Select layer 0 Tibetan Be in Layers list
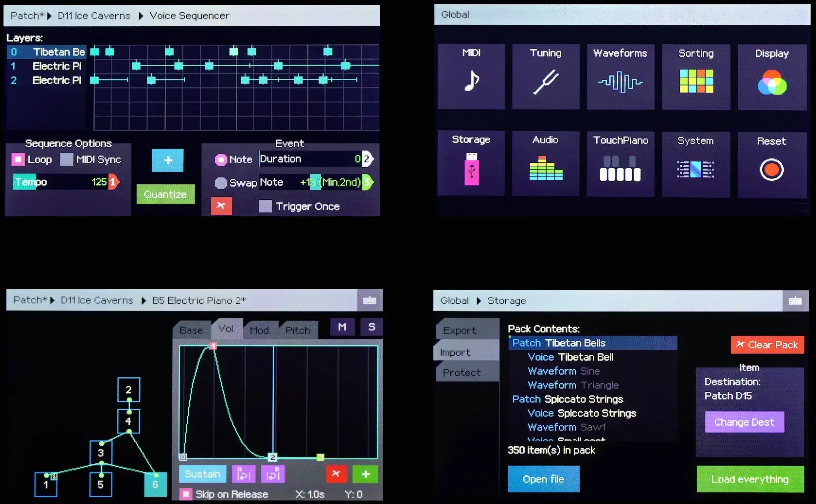Image resolution: width=816 pixels, height=504 pixels. click(47, 52)
